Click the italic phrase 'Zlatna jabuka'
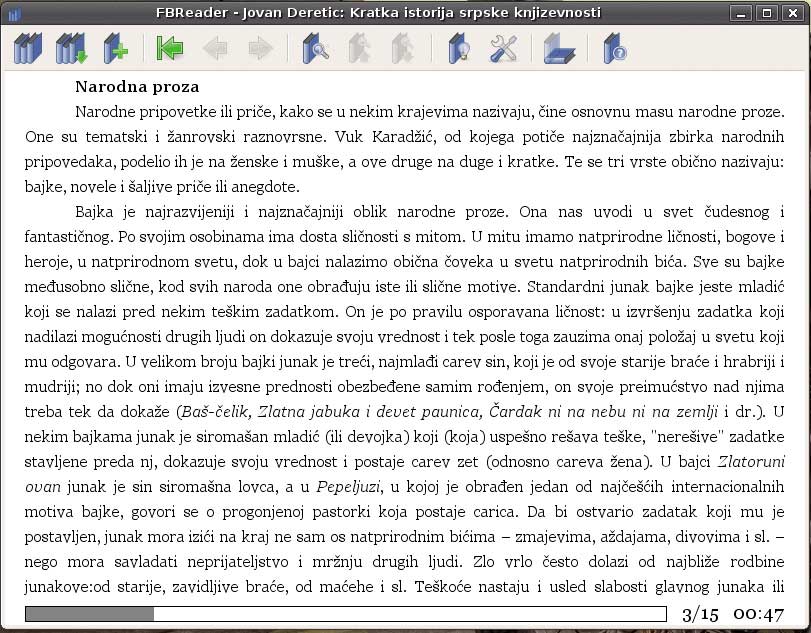 tap(309, 412)
